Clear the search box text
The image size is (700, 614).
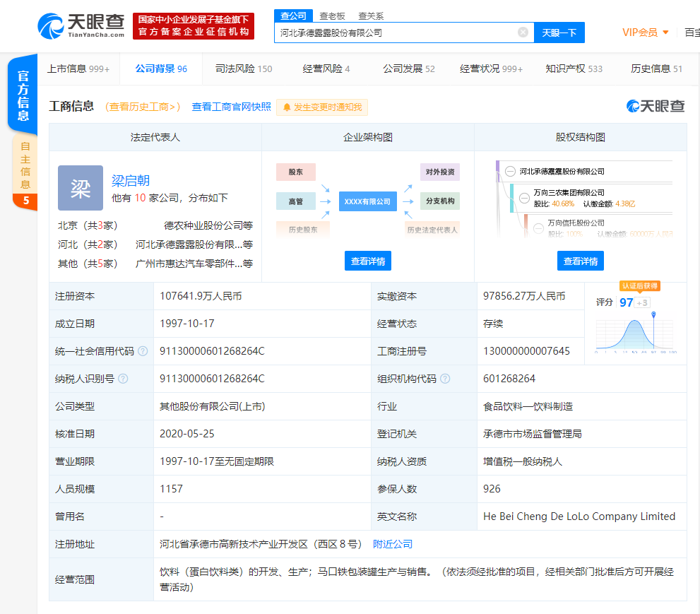(523, 33)
